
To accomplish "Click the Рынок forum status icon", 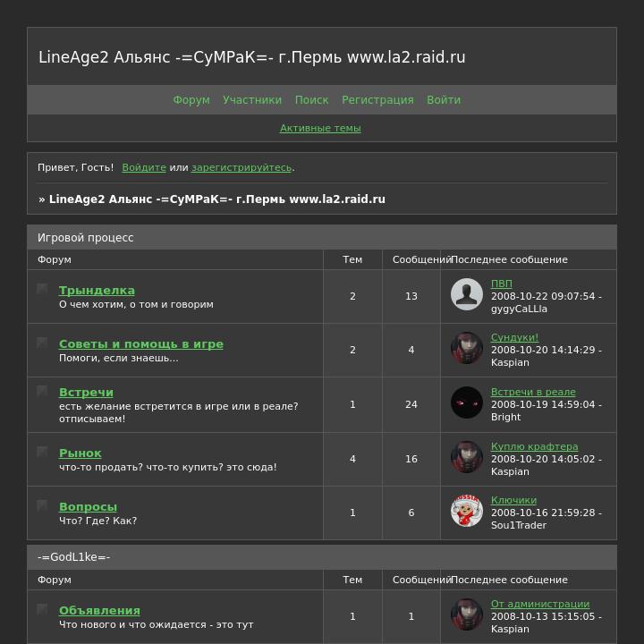I will tap(42, 452).
